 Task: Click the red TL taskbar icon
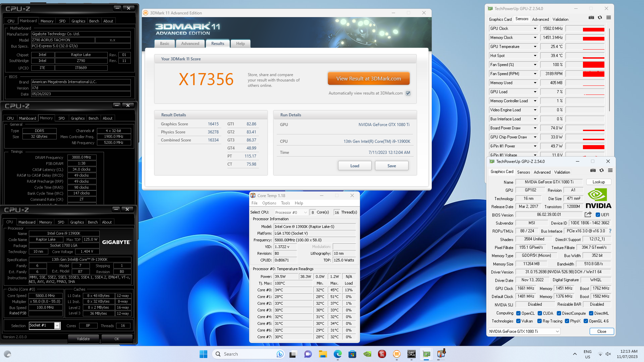pyautogui.click(x=382, y=354)
